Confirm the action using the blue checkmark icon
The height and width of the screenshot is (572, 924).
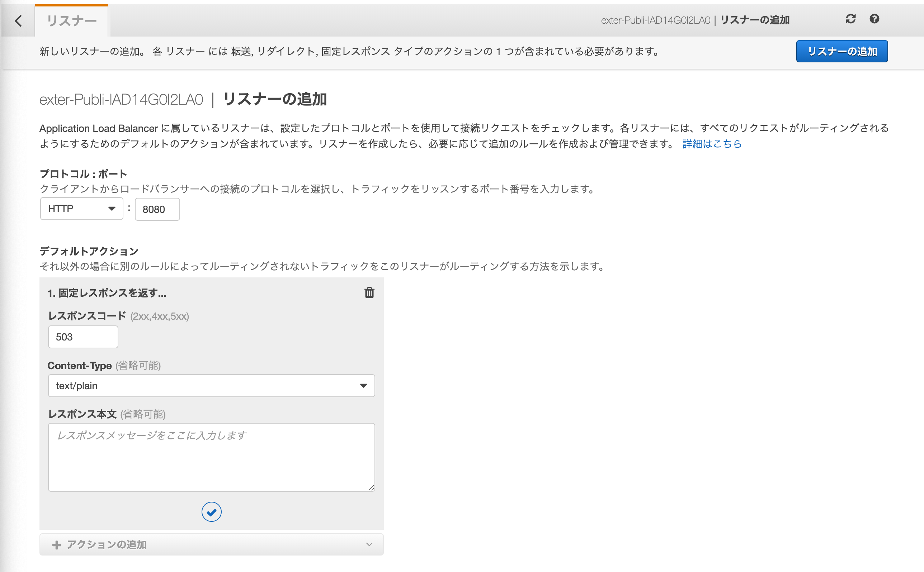(211, 511)
